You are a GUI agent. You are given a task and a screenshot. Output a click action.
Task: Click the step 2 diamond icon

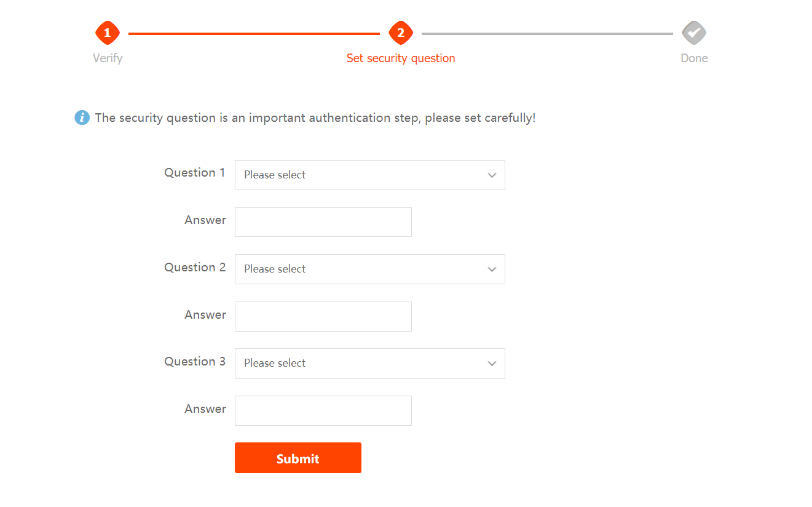pyautogui.click(x=401, y=33)
